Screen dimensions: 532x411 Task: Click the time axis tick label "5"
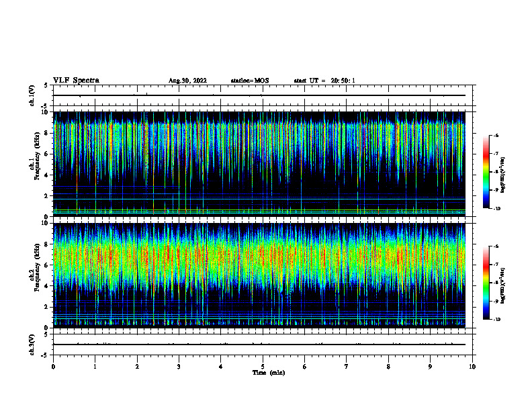pyautogui.click(x=263, y=367)
